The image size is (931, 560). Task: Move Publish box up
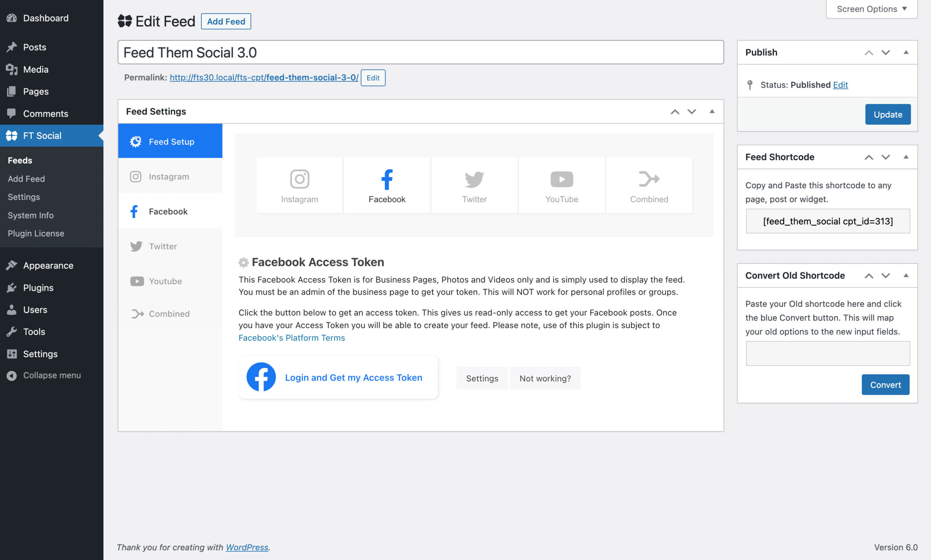869,52
